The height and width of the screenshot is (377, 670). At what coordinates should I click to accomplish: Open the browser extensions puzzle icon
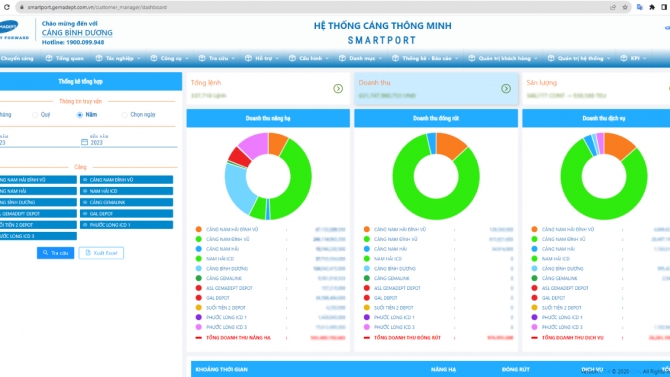tap(652, 7)
